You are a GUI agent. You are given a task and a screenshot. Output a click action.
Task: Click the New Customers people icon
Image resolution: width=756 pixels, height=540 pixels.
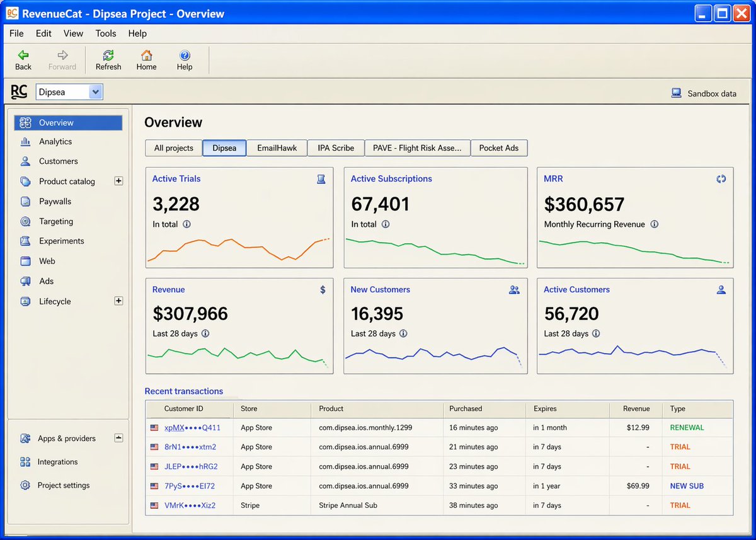515,290
